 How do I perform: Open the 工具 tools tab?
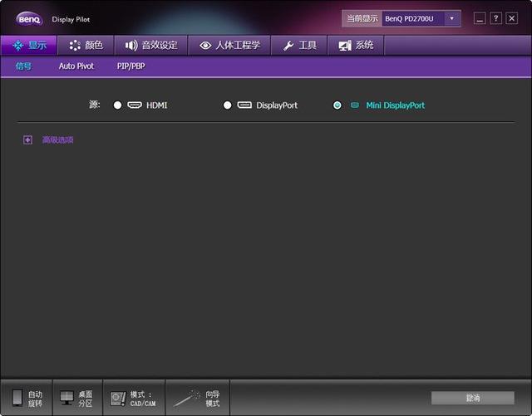(299, 45)
